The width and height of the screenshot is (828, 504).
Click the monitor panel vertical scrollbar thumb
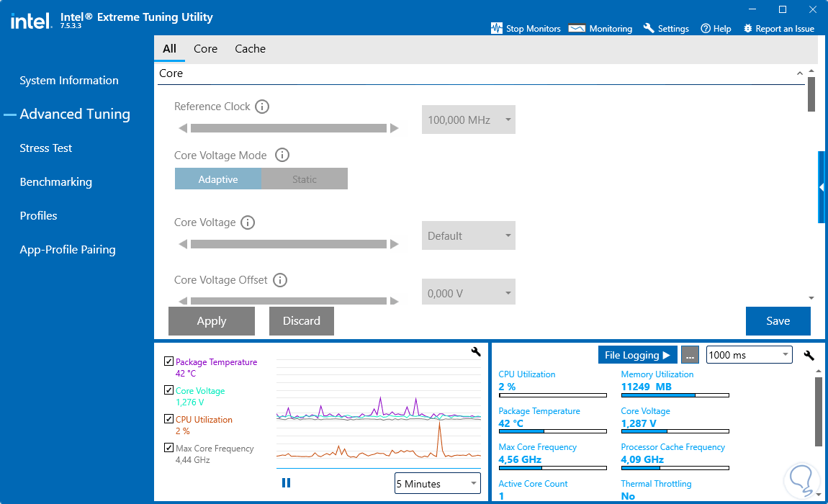click(x=818, y=412)
